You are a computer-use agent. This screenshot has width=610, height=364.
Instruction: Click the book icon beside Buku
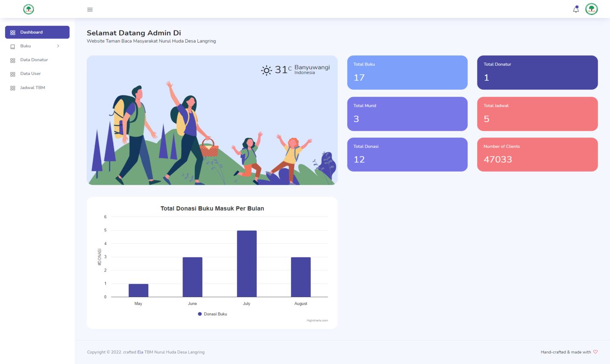pos(13,47)
